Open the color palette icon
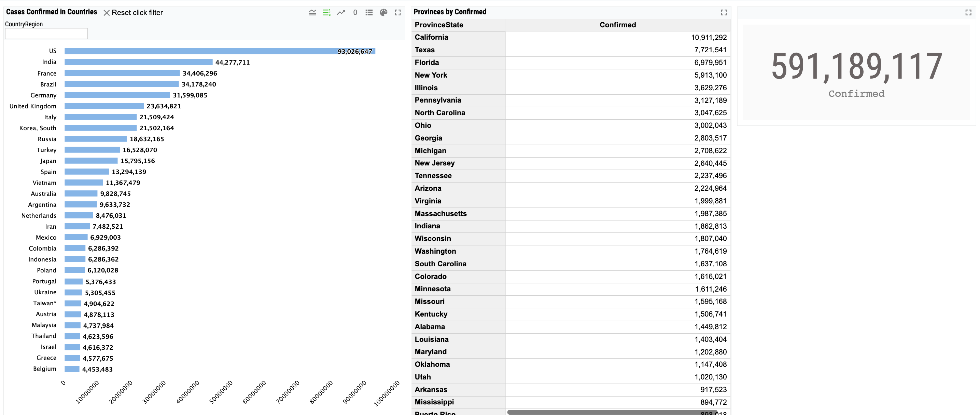Image resolution: width=980 pixels, height=415 pixels. [383, 13]
